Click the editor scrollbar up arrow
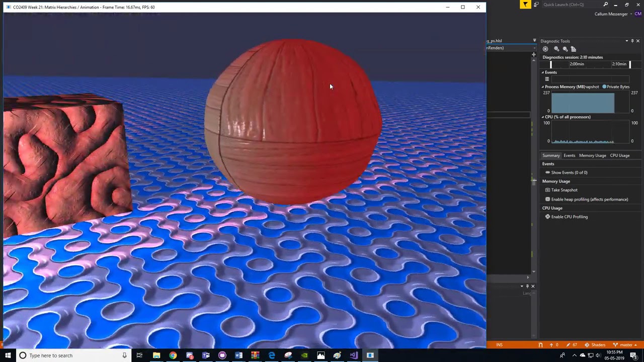 click(x=534, y=61)
